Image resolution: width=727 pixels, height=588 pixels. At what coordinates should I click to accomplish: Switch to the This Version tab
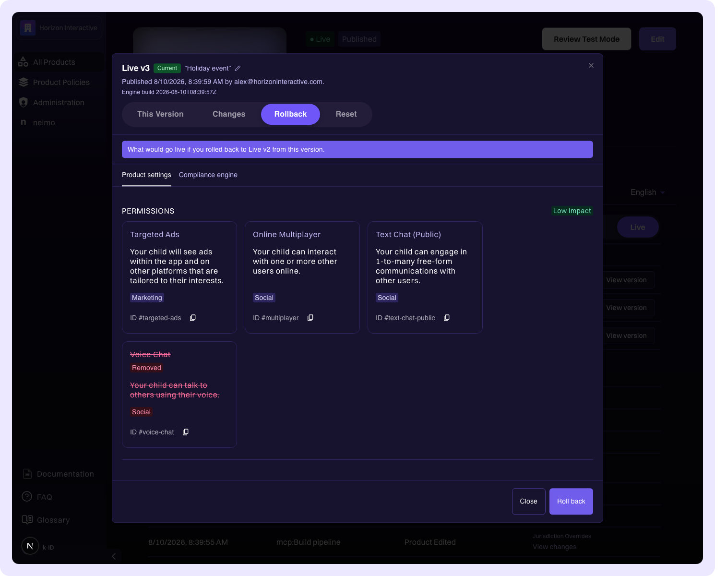[160, 114]
